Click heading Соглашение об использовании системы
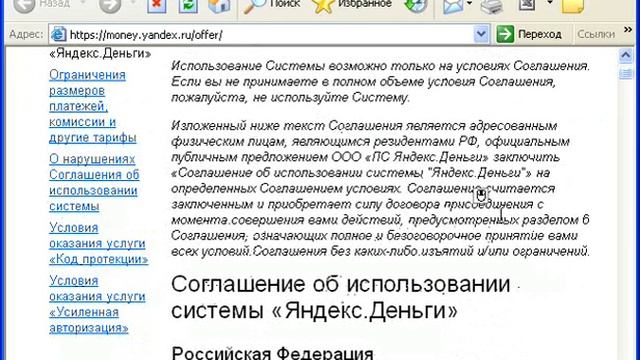 (x=340, y=297)
